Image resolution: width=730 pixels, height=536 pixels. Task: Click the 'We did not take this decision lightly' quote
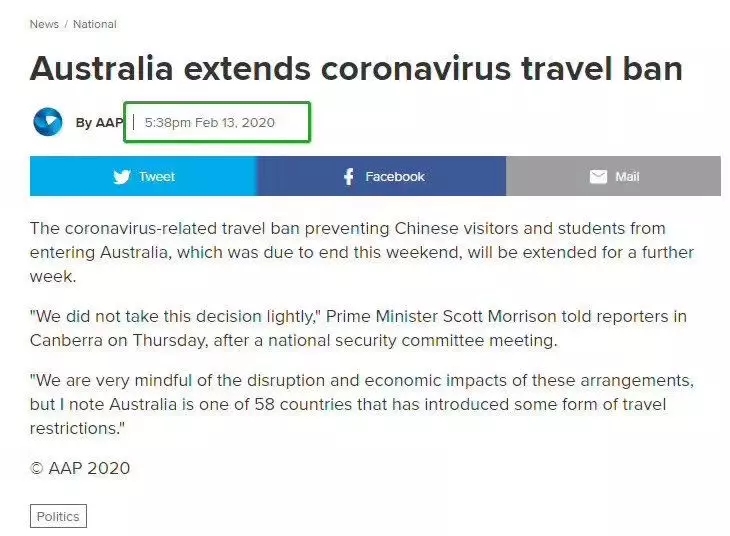pyautogui.click(x=173, y=317)
